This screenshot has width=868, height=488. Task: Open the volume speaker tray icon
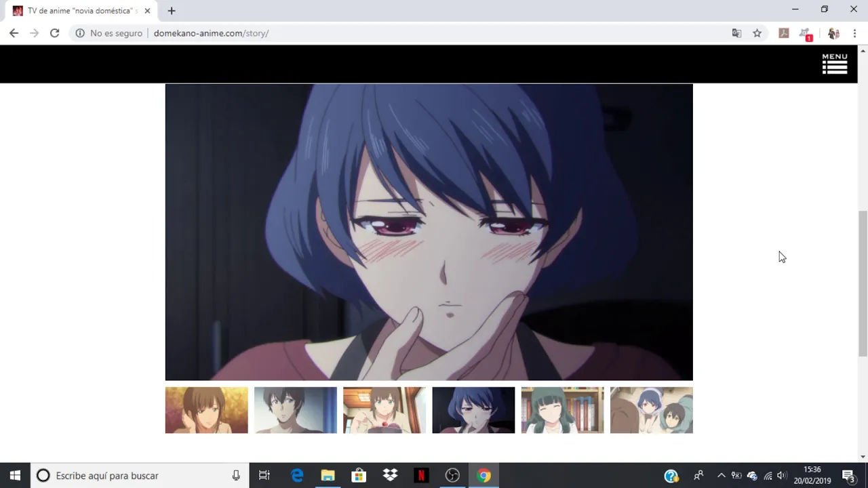(782, 475)
